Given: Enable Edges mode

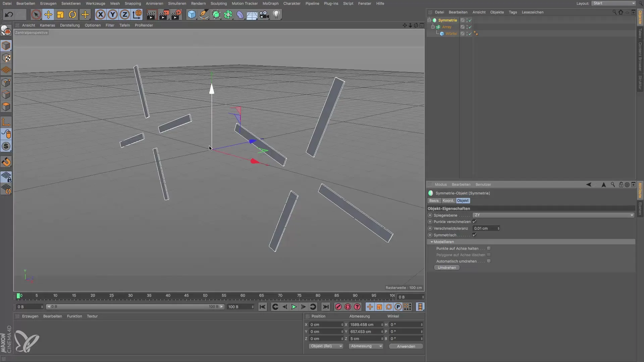Looking at the screenshot, I should (x=6, y=95).
